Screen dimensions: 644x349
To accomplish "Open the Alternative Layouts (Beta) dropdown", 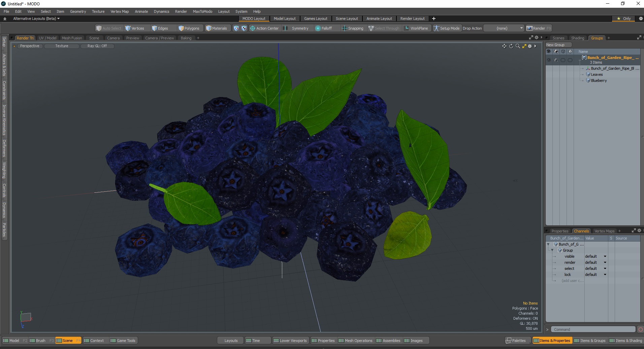I will tap(36, 19).
